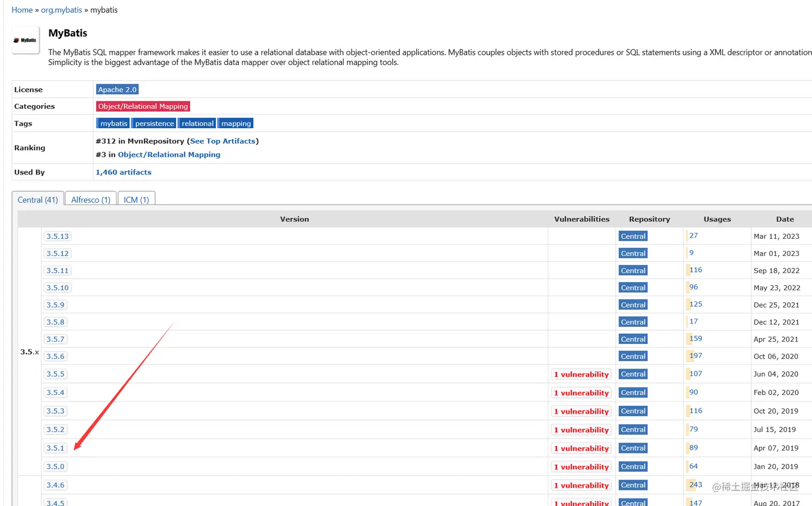Image resolution: width=812 pixels, height=506 pixels.
Task: Open usages count 27 for 3.5.13
Action: [x=693, y=236]
